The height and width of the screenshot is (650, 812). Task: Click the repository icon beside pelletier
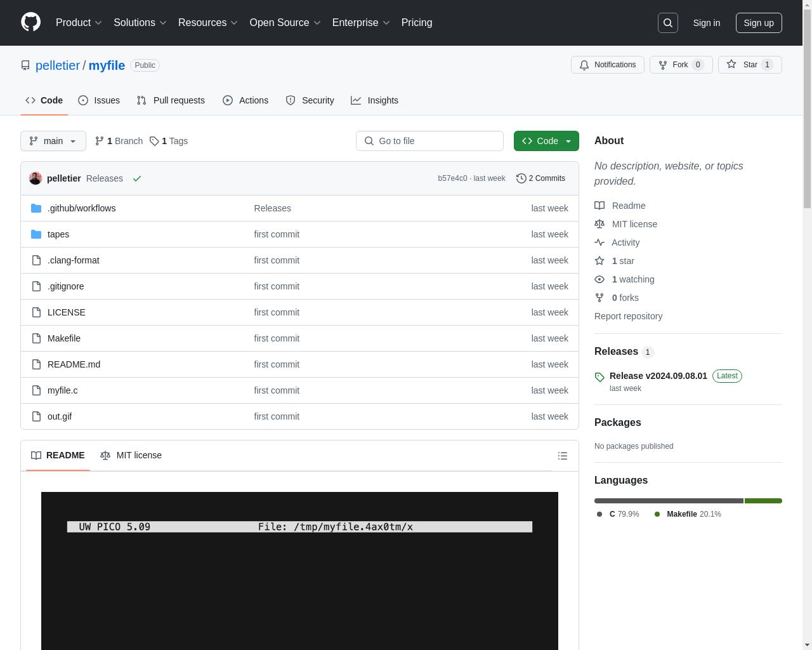pyautogui.click(x=25, y=65)
